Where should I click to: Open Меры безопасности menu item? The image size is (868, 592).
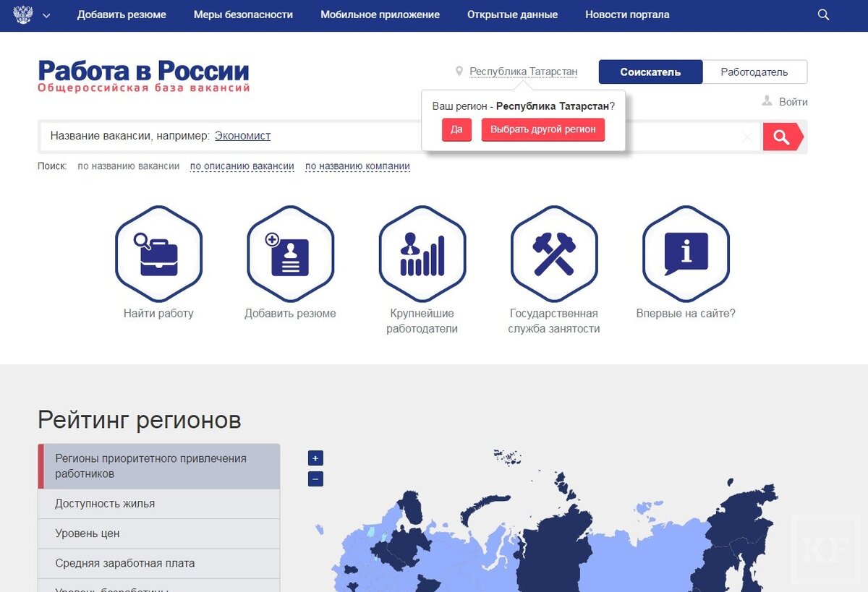point(243,14)
